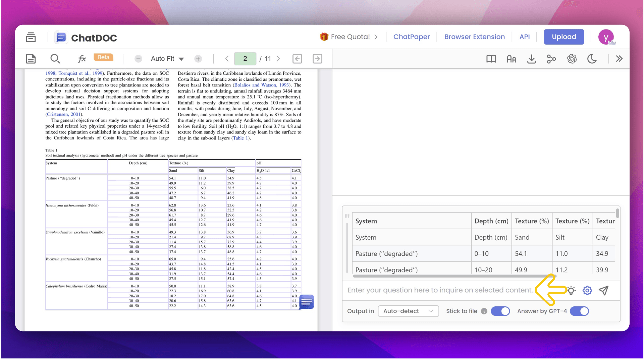Select the ChatPaper menu item

tap(411, 37)
